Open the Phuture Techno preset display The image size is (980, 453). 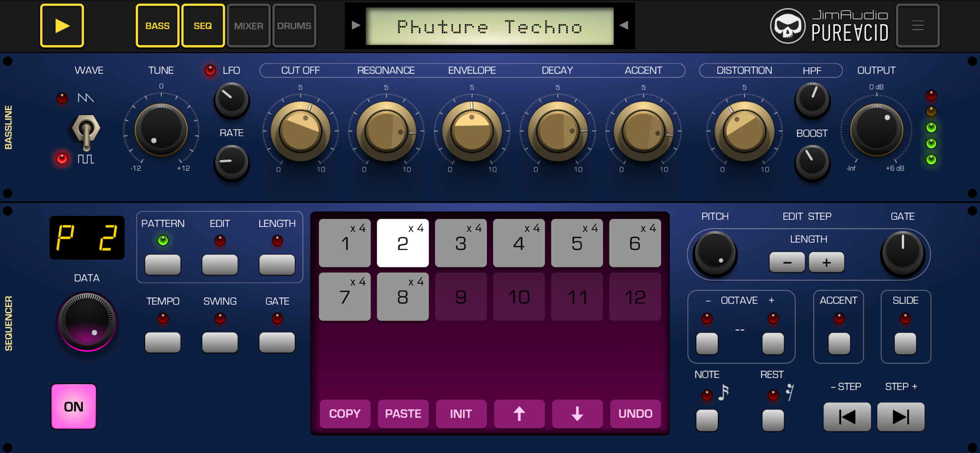click(x=489, y=27)
